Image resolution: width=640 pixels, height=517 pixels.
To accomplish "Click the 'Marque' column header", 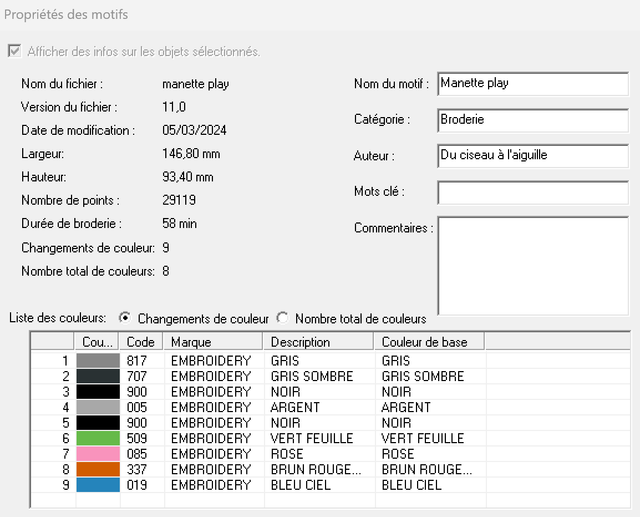I will pyautogui.click(x=215, y=342).
